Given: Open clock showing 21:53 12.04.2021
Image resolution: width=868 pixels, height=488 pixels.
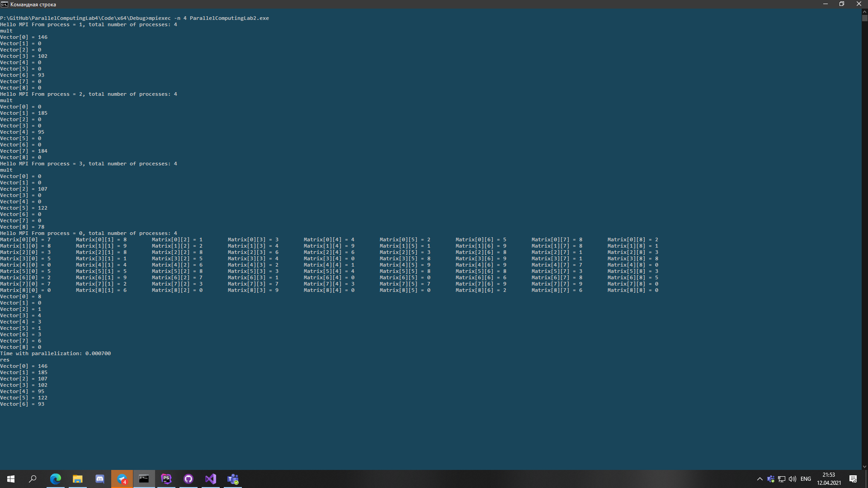Looking at the screenshot, I should (829, 479).
